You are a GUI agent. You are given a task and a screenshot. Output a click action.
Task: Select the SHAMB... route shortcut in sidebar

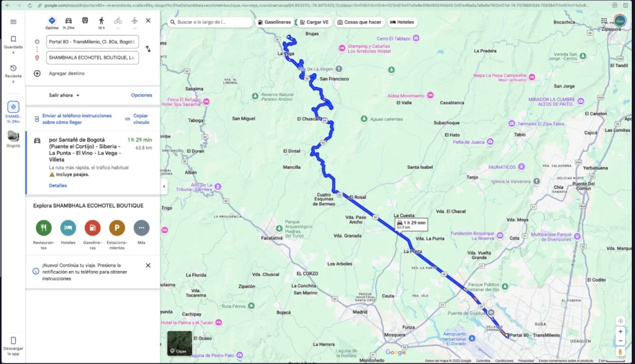(14, 112)
